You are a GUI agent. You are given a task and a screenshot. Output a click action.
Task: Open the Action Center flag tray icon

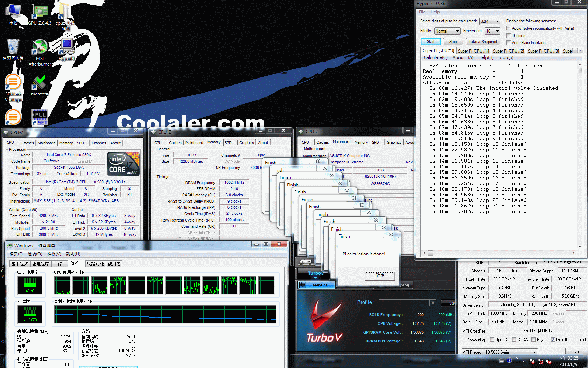(532, 361)
